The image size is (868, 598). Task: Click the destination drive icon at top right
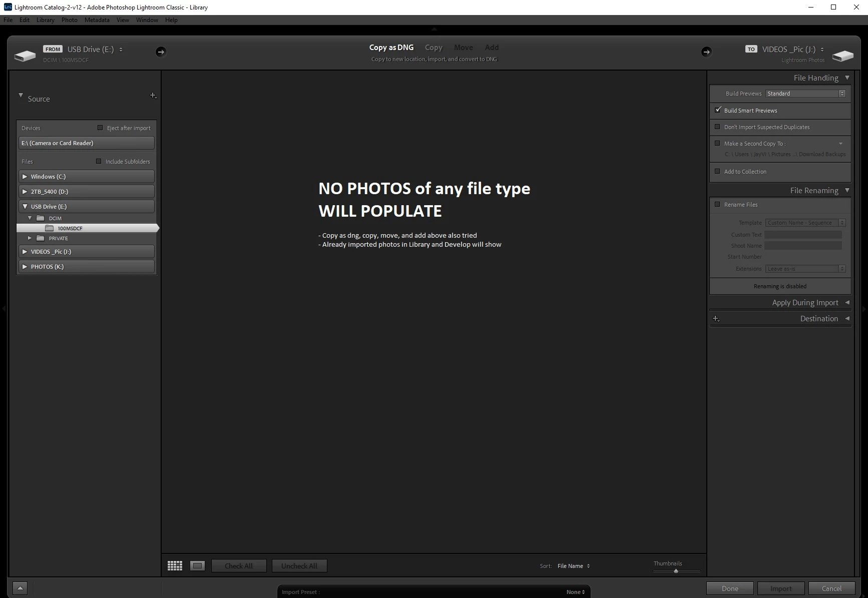[x=843, y=56]
